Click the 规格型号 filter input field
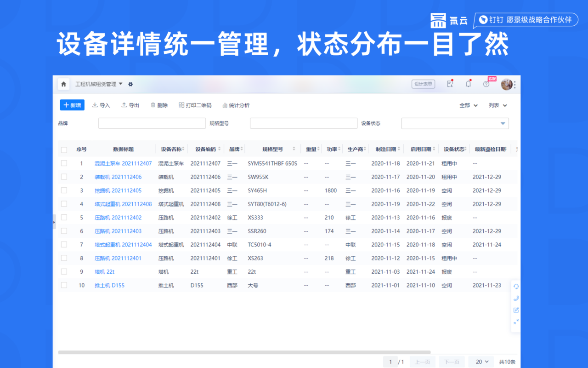Image resolution: width=588 pixels, height=368 pixels. (x=304, y=123)
